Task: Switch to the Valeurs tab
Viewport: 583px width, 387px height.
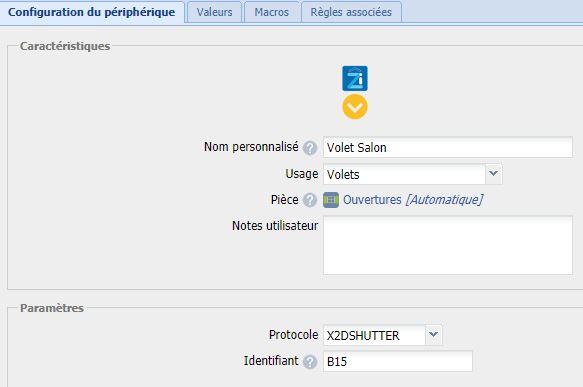Action: 215,12
